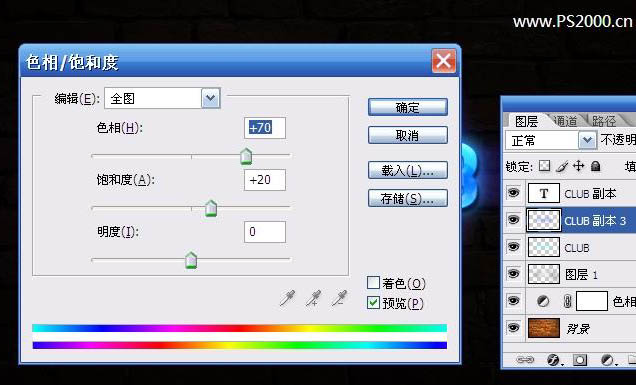Switch to the 路径 paths tab
The height and width of the screenshot is (385, 636).
coord(604,120)
